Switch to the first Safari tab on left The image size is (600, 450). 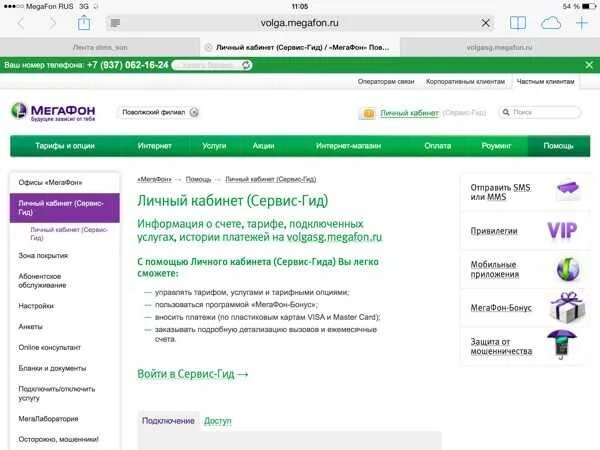(100, 47)
